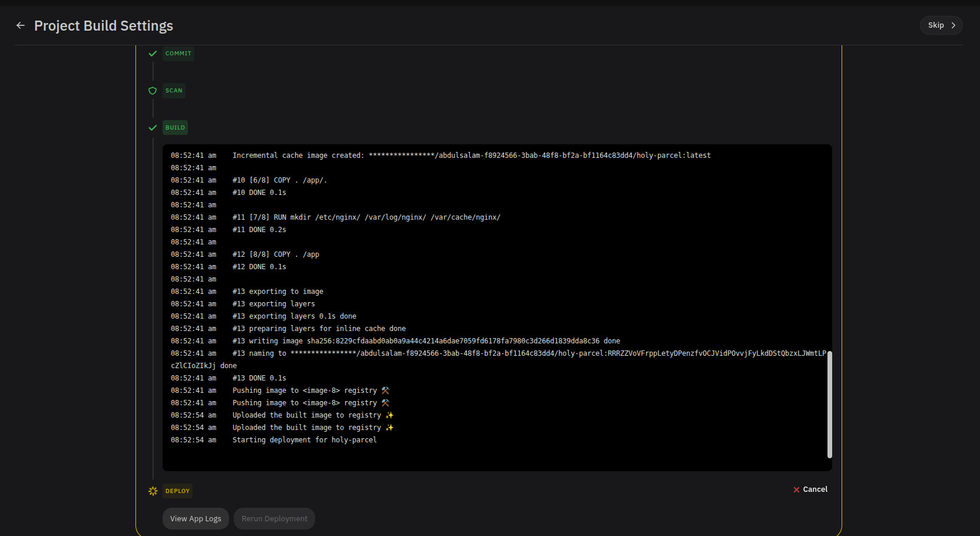Click the red X cancel icon
The height and width of the screenshot is (536, 980).
click(x=796, y=490)
